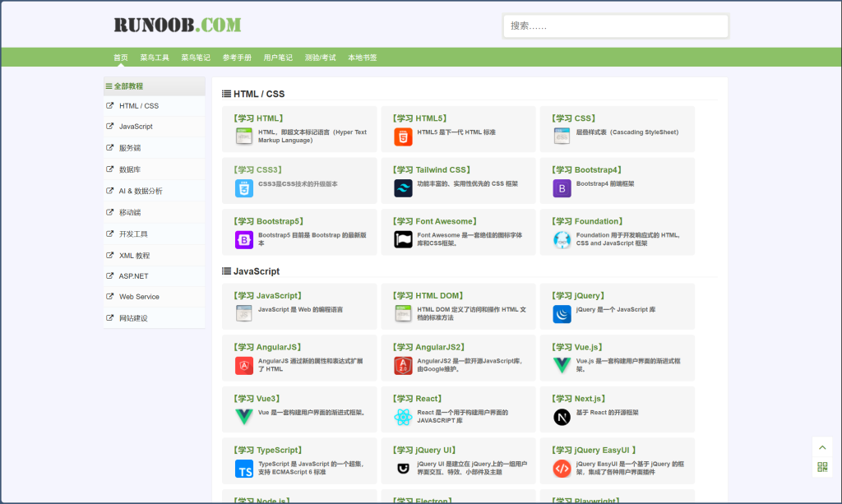The width and height of the screenshot is (842, 504).
Task: Choose AI & 数据分析 sidebar category
Action: click(x=141, y=191)
